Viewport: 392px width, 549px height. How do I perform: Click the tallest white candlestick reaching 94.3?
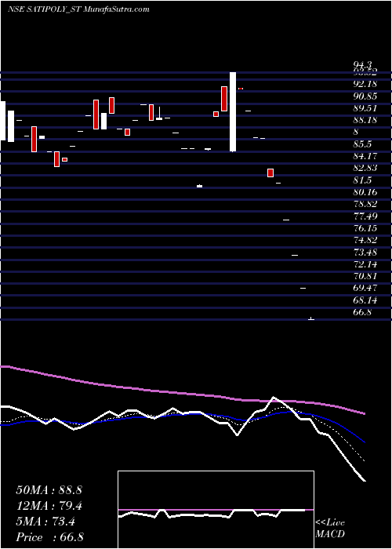click(233, 111)
